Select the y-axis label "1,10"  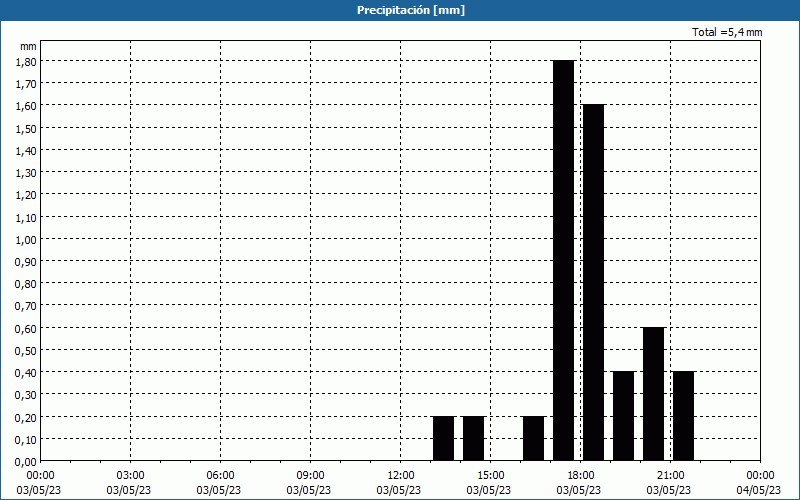point(27,217)
